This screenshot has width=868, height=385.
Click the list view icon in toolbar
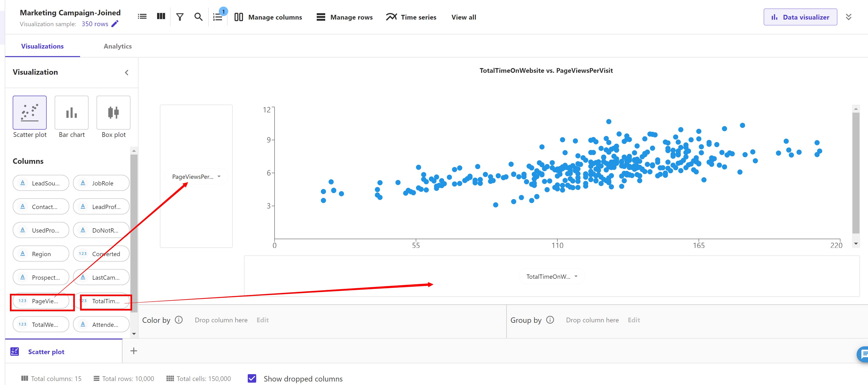coord(142,16)
